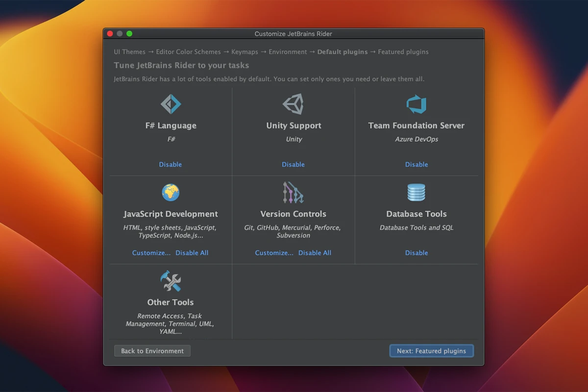Screen dimensions: 588x392
Task: Click the JavaScript Development globe icon
Action: pos(171,193)
